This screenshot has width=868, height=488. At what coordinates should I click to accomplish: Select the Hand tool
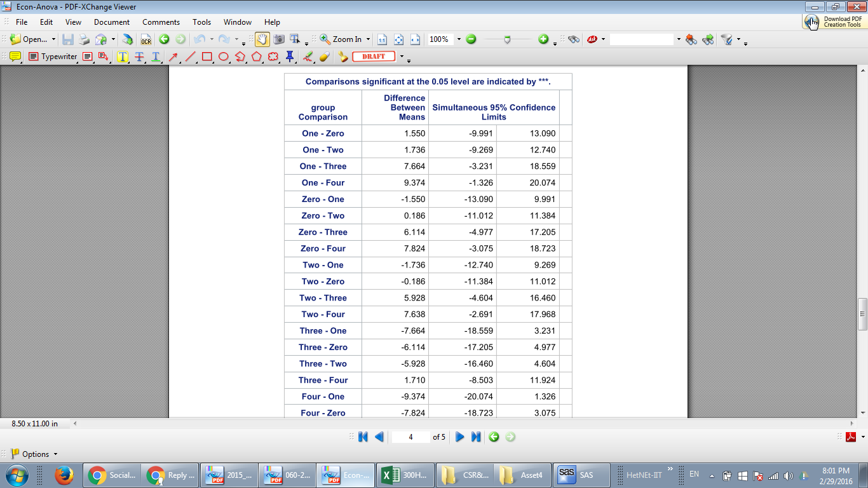click(x=262, y=39)
